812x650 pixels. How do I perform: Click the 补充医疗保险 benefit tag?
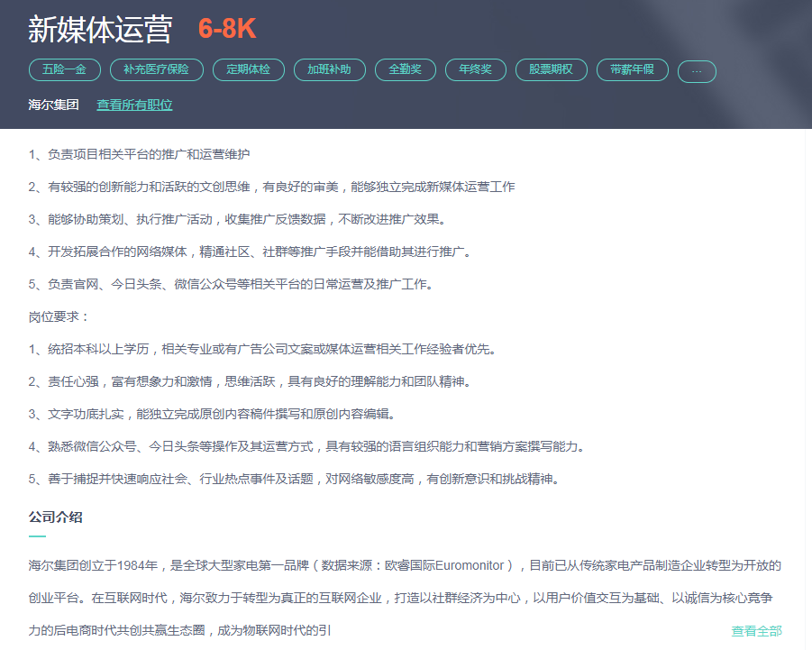pos(157,70)
